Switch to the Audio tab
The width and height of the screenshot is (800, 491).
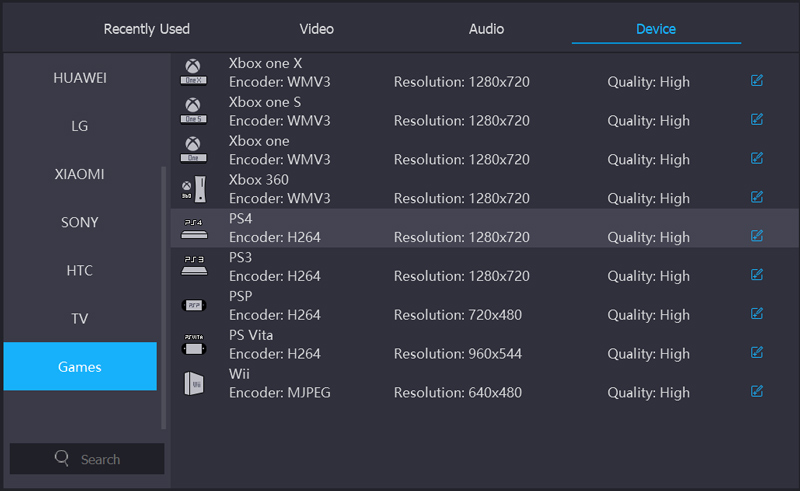486,29
